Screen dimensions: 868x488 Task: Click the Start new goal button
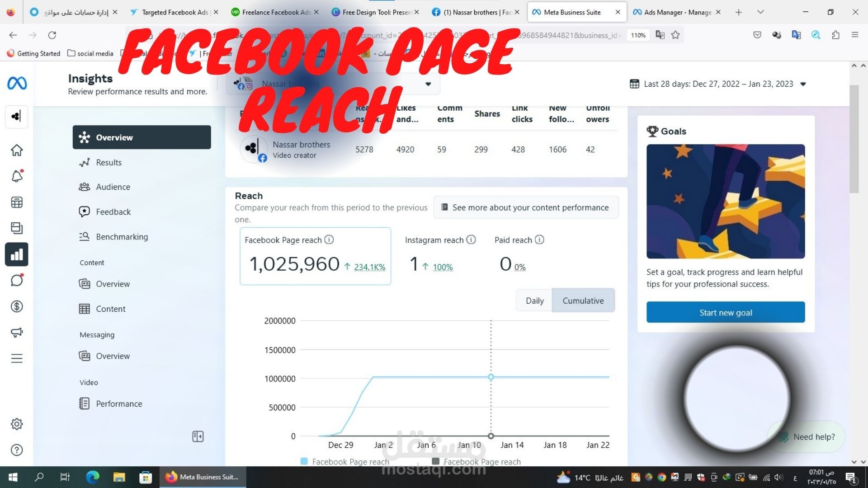click(x=725, y=312)
